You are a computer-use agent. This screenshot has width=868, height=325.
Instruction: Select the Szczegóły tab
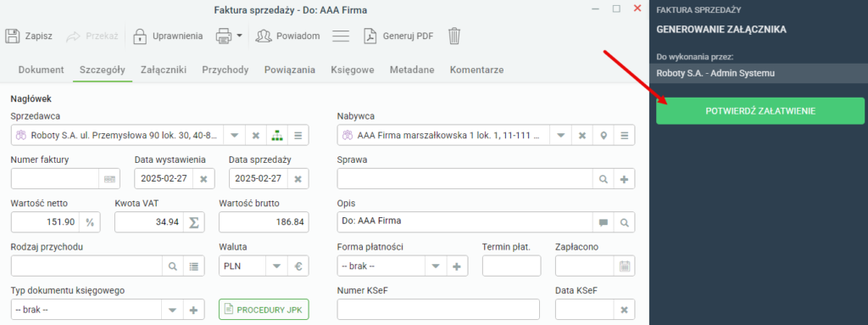tap(103, 70)
